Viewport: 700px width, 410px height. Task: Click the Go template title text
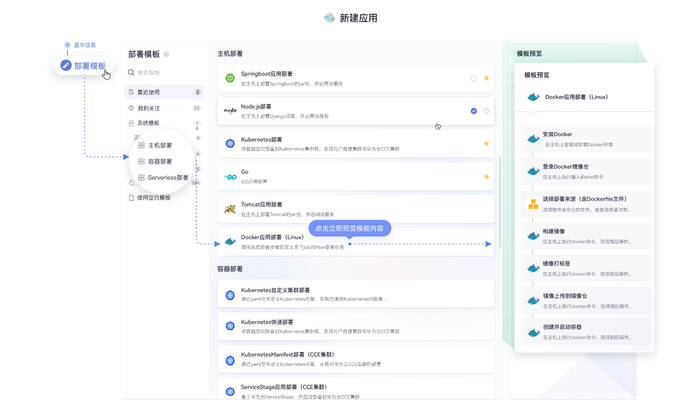pyautogui.click(x=245, y=172)
